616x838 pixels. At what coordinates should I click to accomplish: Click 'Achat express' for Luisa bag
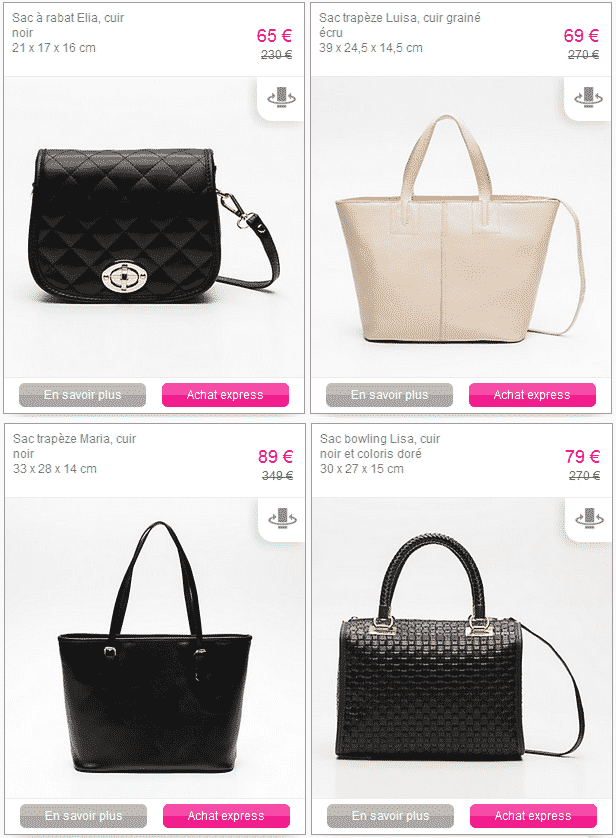(532, 395)
